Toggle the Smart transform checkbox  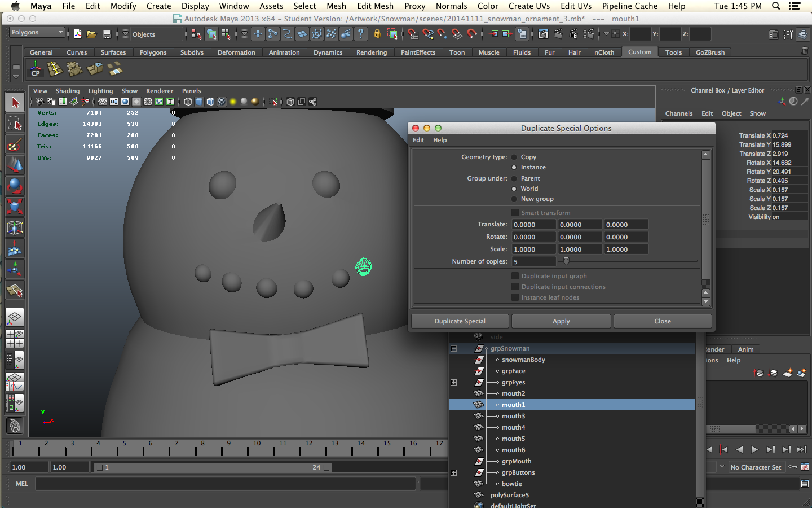point(515,213)
